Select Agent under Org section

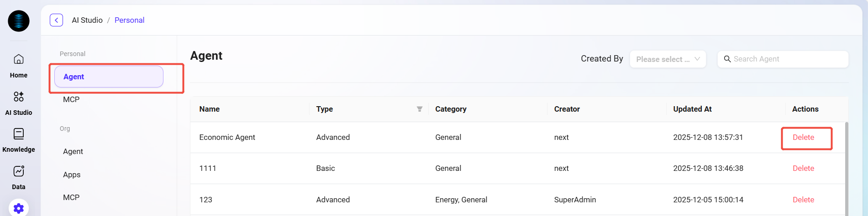tap(73, 151)
